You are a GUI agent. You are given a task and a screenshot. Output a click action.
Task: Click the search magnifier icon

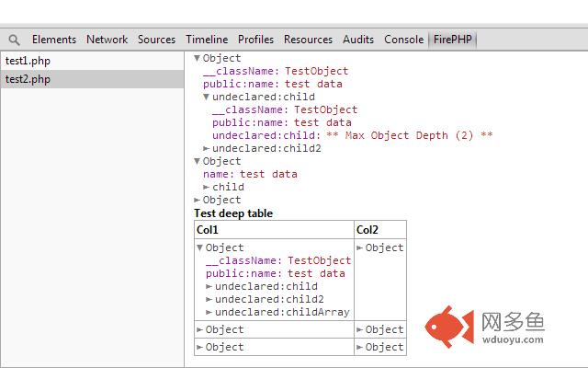click(x=14, y=40)
